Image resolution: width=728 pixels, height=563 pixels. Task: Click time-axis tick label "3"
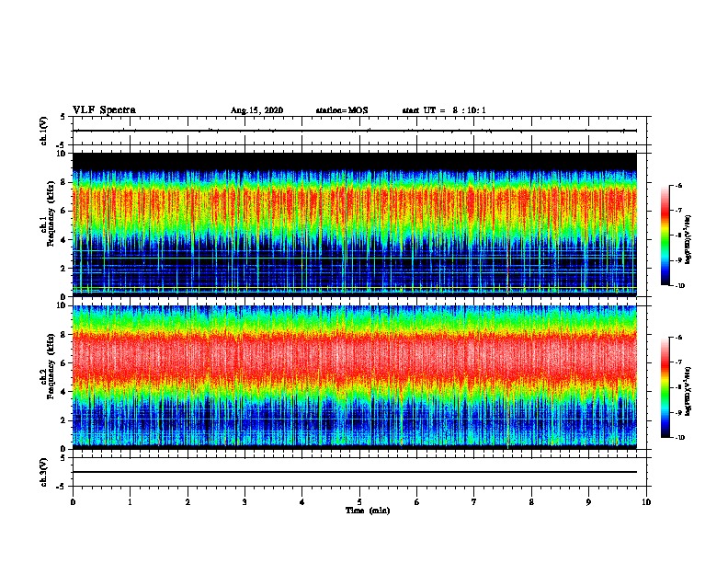tap(245, 502)
